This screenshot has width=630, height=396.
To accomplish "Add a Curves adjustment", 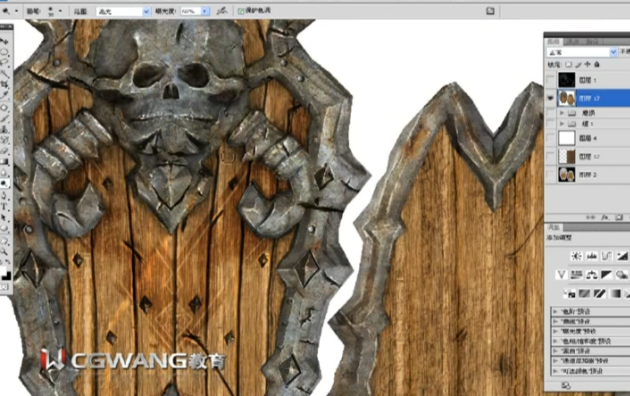I will (x=607, y=256).
